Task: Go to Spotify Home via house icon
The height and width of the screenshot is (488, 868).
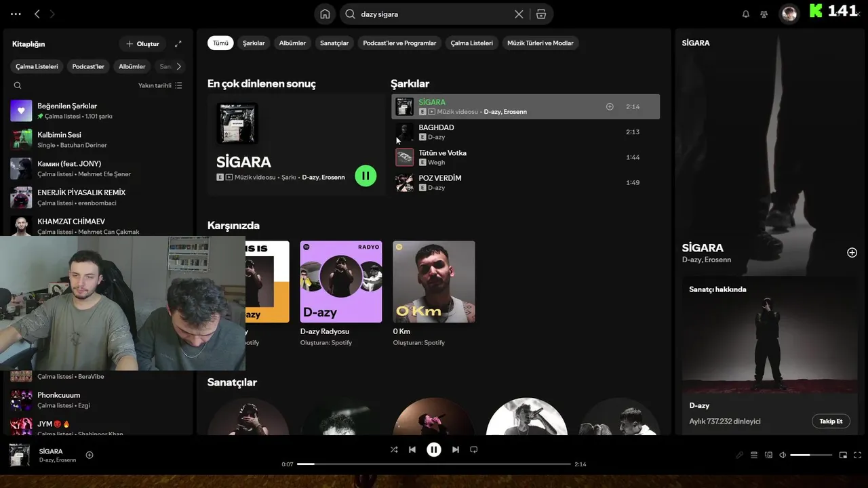Action: 325,14
